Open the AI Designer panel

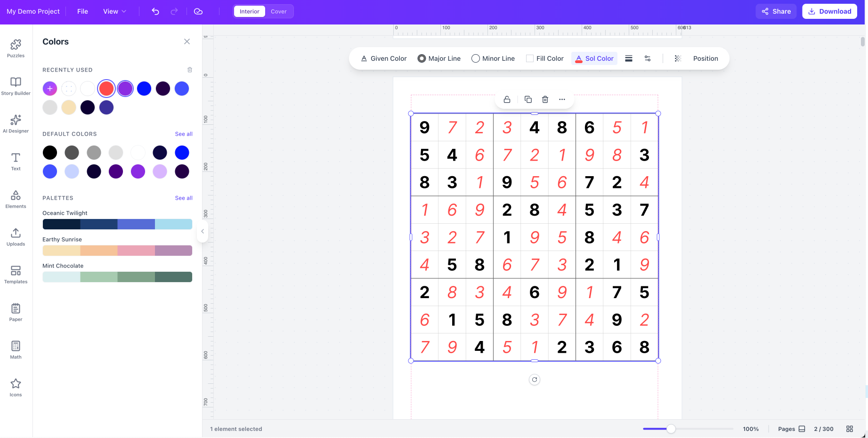click(x=16, y=124)
